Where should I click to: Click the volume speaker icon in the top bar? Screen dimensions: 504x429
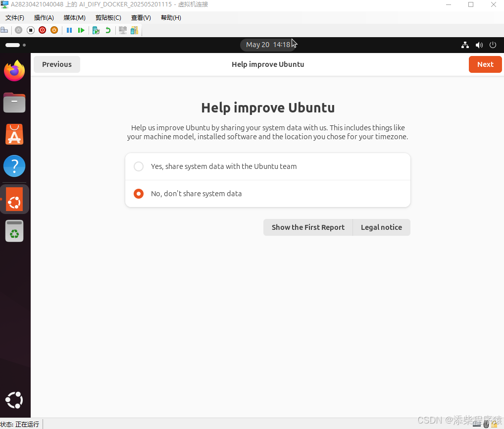pos(479,45)
